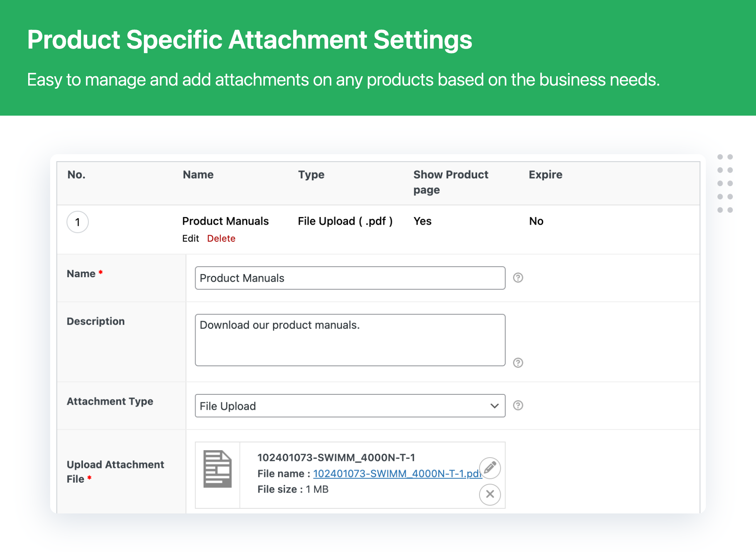Click the pencil edit icon on uploaded file

tap(490, 468)
